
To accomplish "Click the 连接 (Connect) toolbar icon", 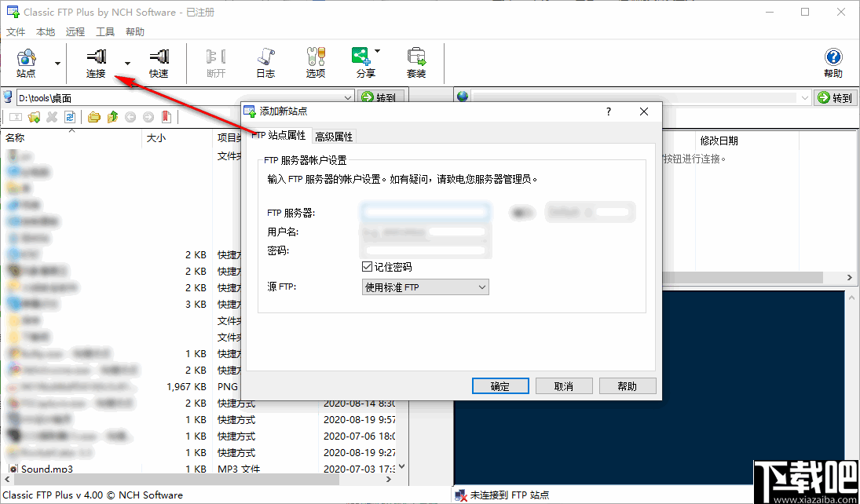I will (94, 61).
